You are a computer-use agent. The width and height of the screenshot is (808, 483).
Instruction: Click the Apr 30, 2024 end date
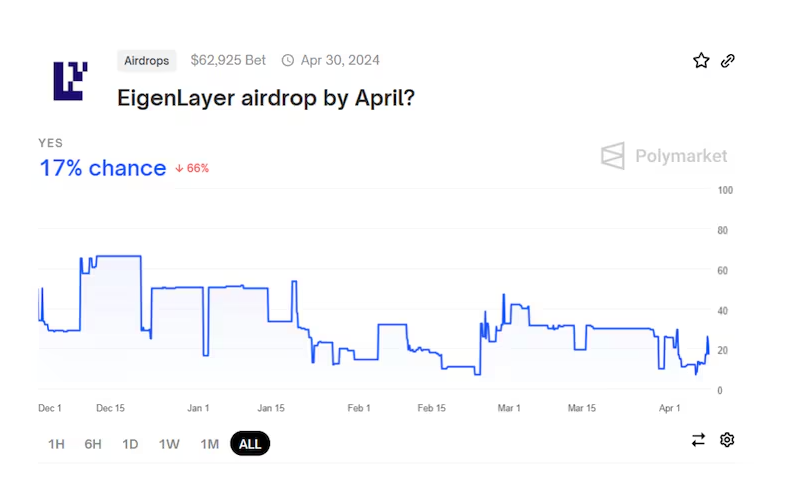point(340,60)
